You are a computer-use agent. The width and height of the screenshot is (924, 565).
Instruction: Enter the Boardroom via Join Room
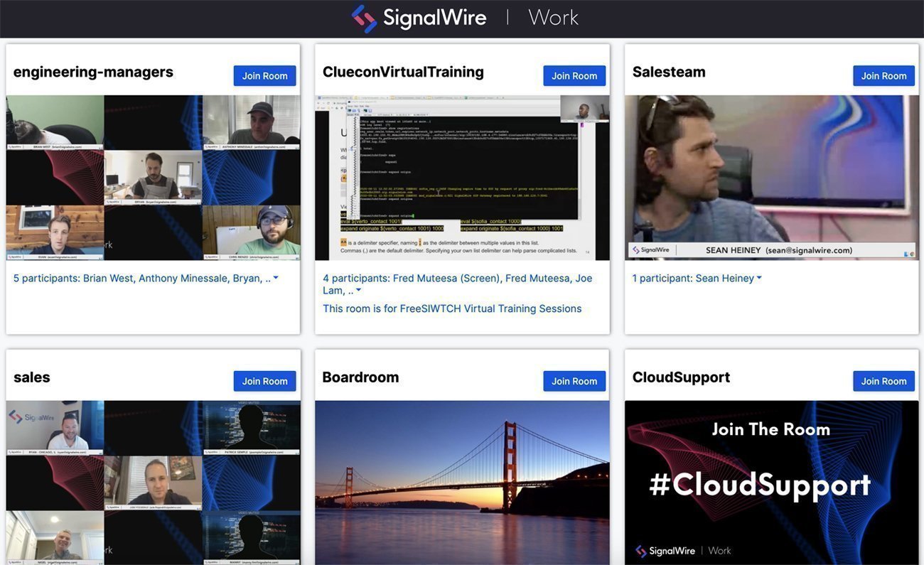coord(574,382)
